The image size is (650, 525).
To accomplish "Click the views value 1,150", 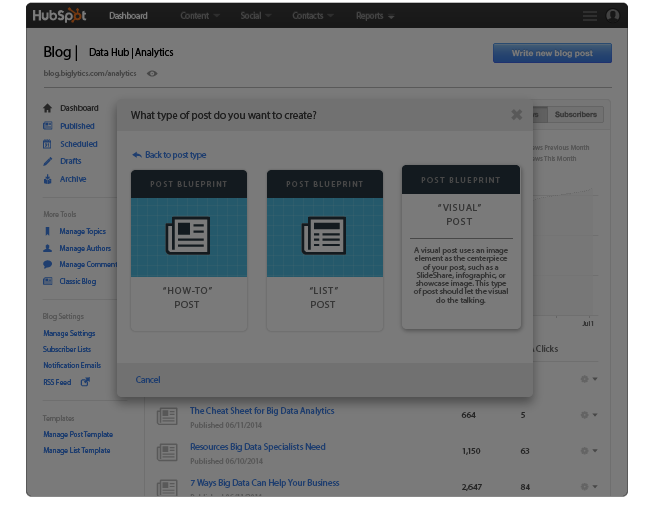I will (471, 451).
